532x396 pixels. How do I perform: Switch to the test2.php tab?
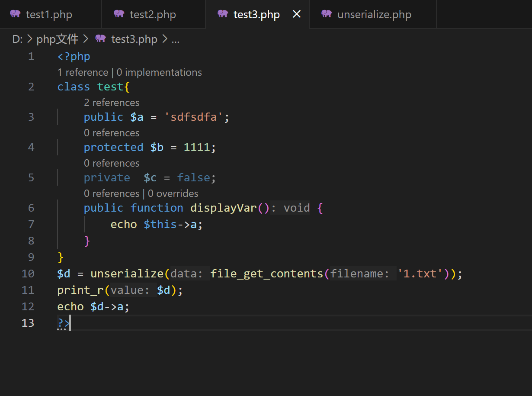(x=154, y=14)
